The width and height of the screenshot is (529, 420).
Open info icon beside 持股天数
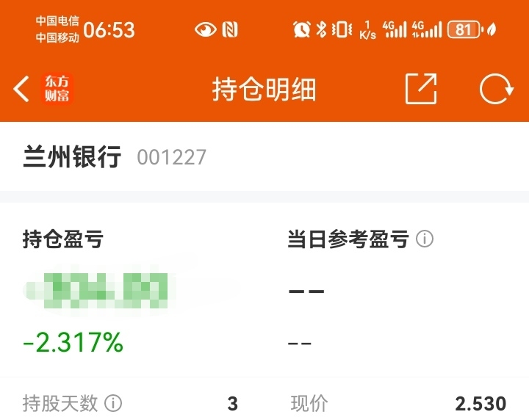click(x=113, y=403)
